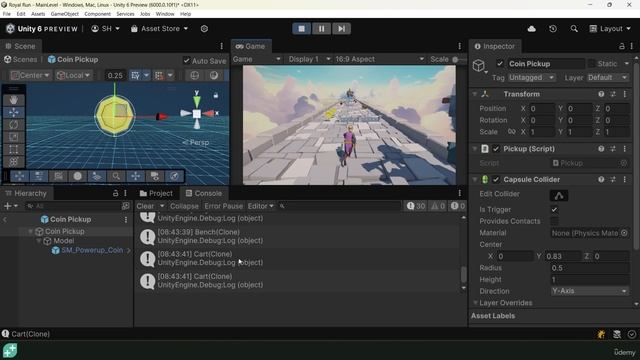Select the Scale tool

13,137
